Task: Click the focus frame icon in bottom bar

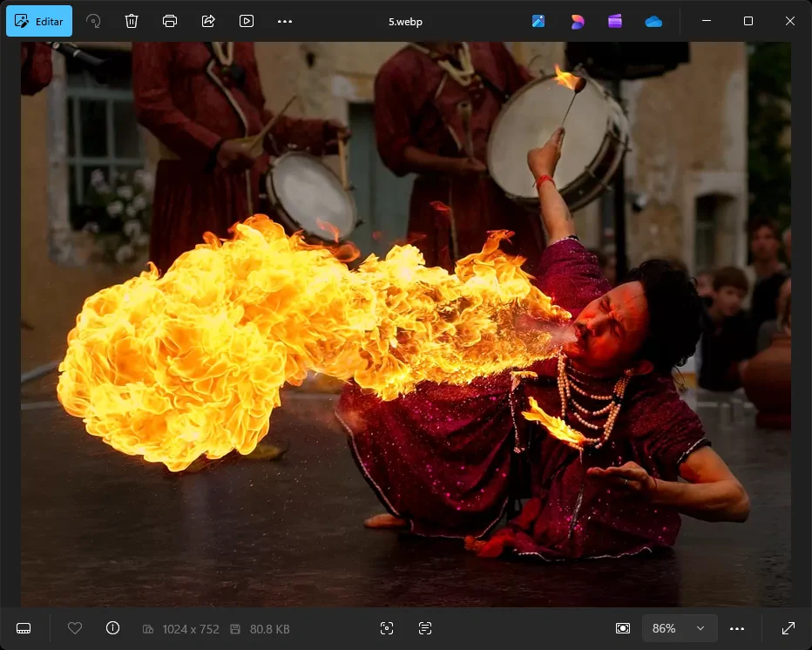Action: [387, 628]
